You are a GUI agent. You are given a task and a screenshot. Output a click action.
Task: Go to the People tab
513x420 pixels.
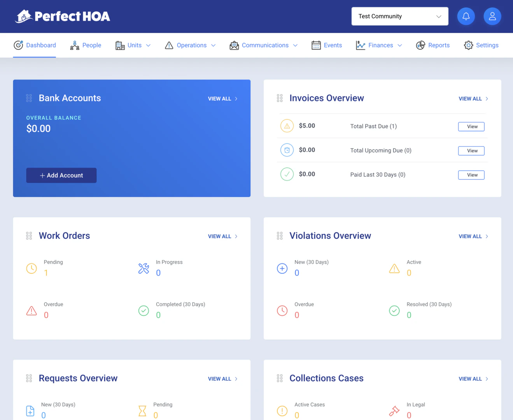click(x=86, y=45)
